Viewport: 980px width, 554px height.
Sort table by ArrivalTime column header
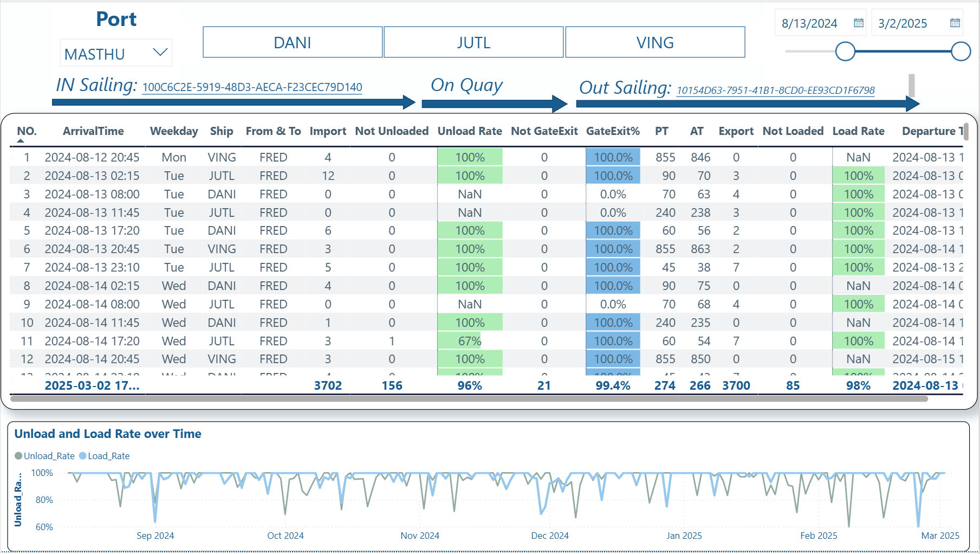(93, 131)
